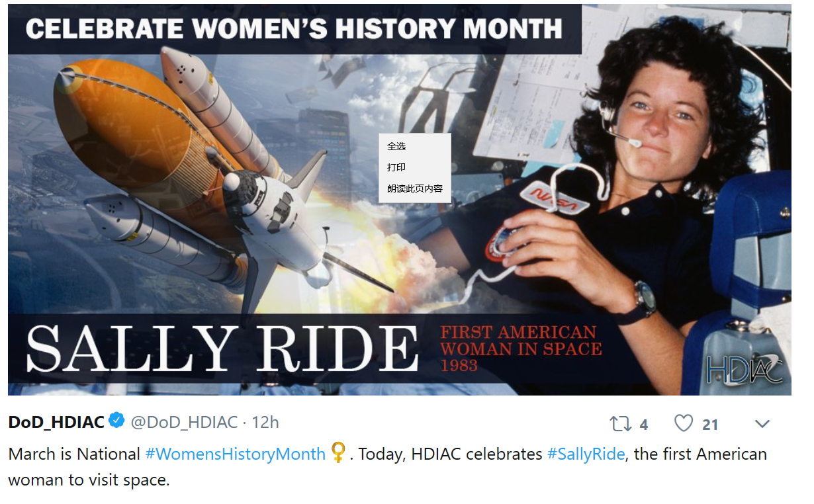
Task: Click the @DoD_HDIAC handle
Action: coord(184,422)
